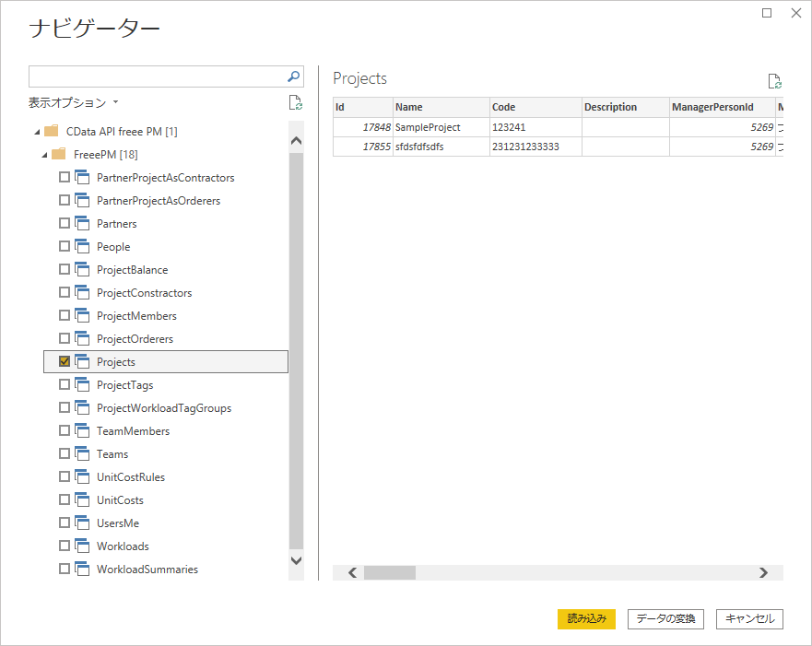812x646 pixels.
Task: Open the 表示オプション dropdown
Action: point(73,102)
